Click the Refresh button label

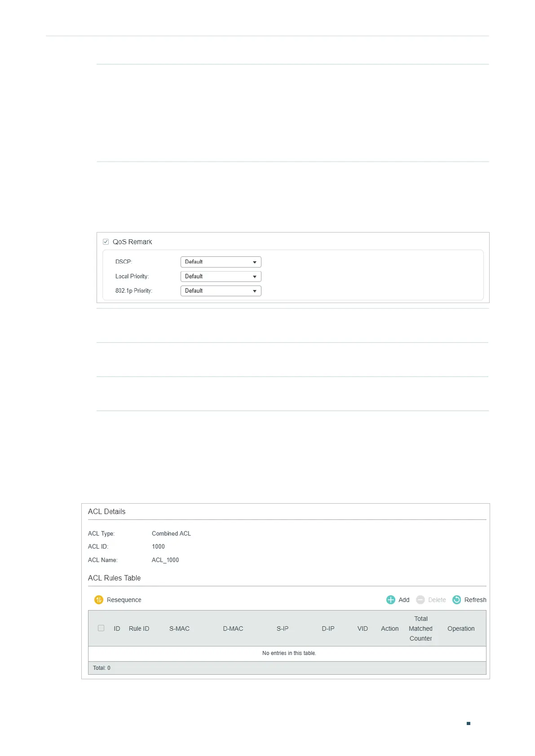tap(475, 600)
